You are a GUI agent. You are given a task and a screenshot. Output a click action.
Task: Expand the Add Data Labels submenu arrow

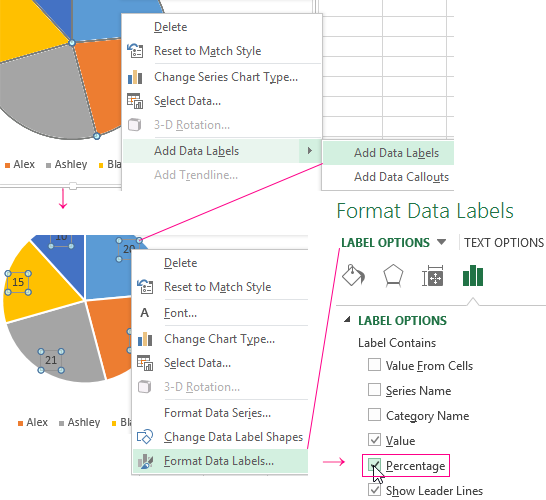coord(310,150)
